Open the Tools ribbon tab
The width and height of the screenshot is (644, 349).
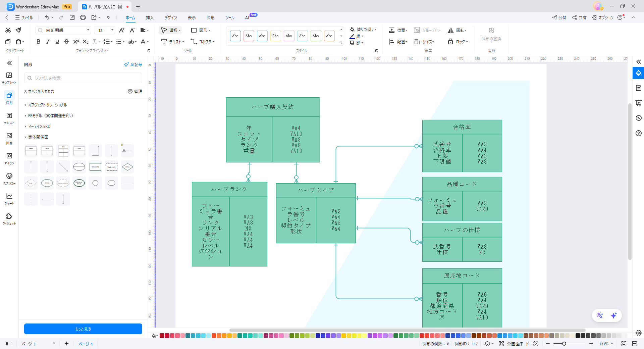(x=230, y=17)
